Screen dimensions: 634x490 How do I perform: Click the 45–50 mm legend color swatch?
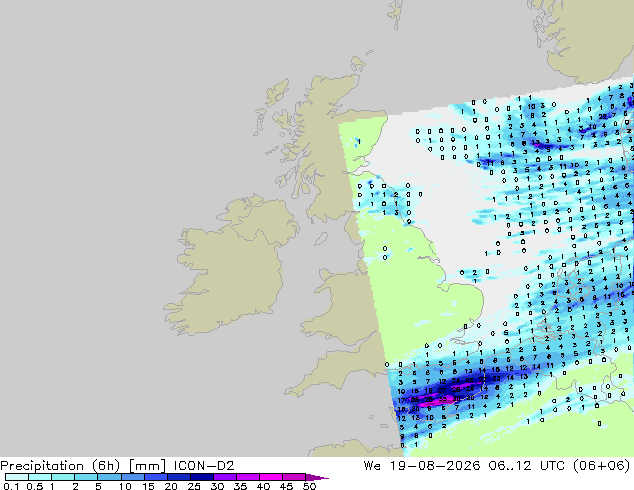click(x=294, y=477)
